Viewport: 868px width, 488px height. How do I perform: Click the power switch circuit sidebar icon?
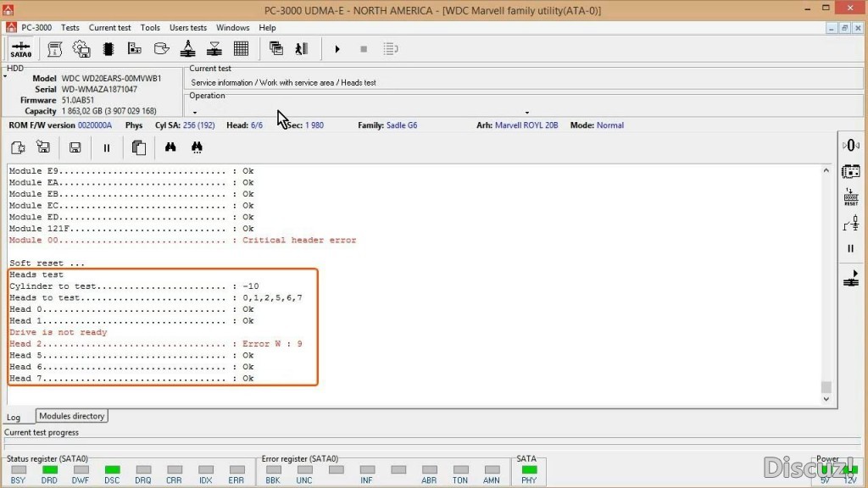tap(851, 223)
